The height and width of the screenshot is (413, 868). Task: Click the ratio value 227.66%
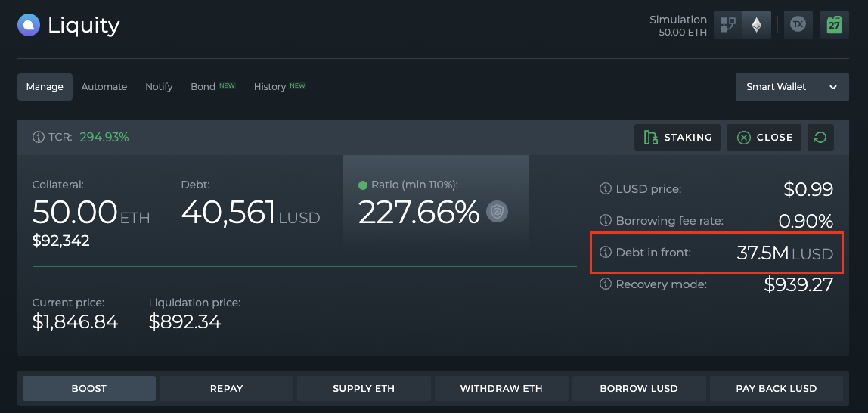419,212
